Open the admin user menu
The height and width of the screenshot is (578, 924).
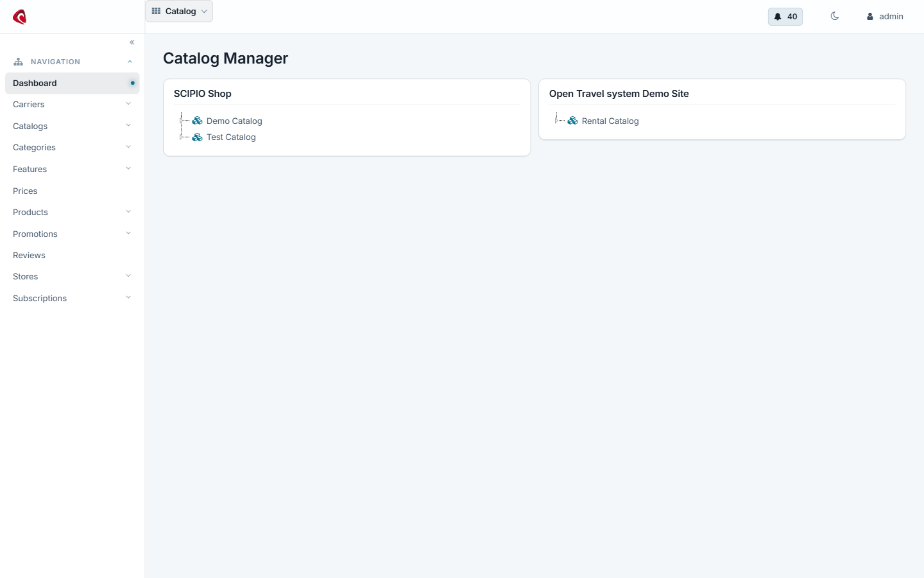(885, 17)
